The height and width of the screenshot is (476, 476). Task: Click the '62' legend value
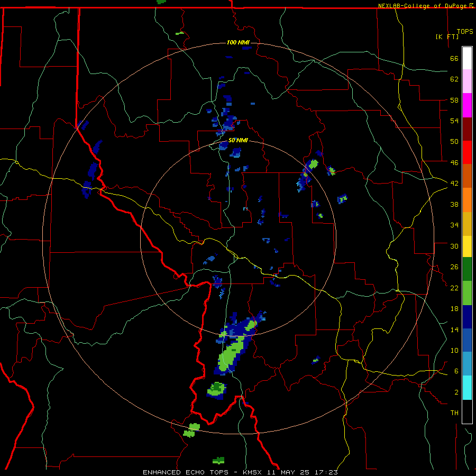click(454, 79)
